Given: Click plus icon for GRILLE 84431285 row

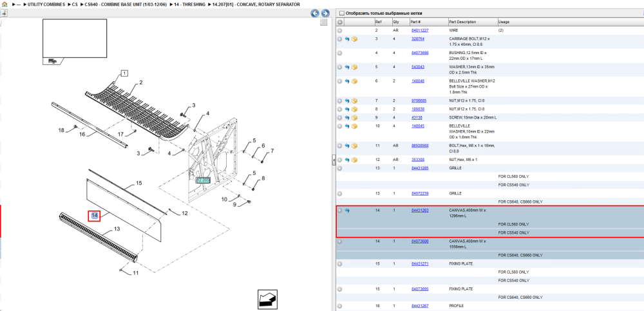Looking at the screenshot, I should pos(339,168).
